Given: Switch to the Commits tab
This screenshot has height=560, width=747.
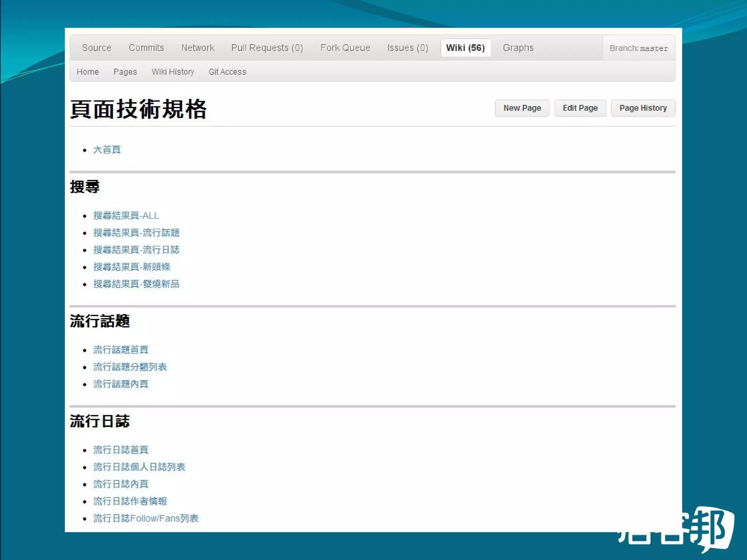Looking at the screenshot, I should [x=146, y=48].
